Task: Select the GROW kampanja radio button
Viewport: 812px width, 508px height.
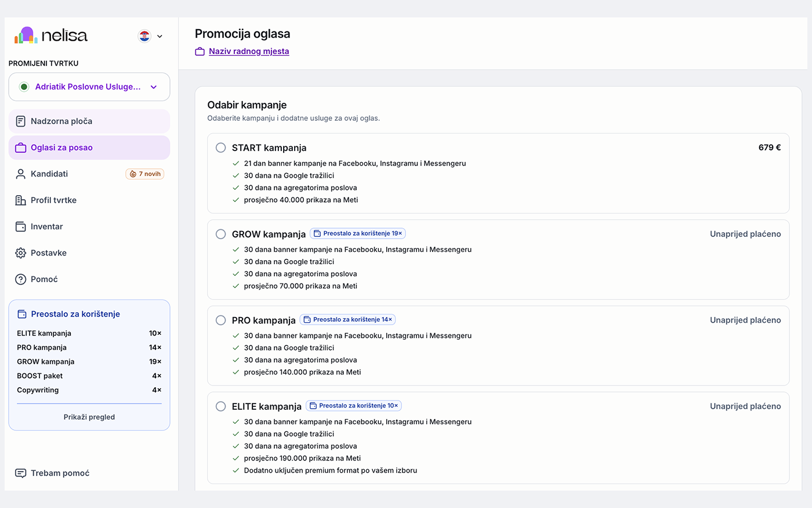Action: pyautogui.click(x=221, y=234)
